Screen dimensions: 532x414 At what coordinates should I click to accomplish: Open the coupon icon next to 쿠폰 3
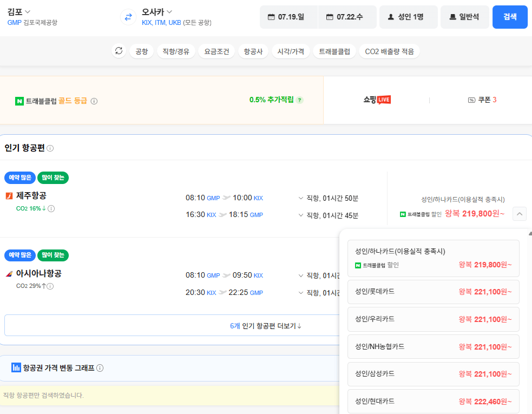pyautogui.click(x=471, y=100)
